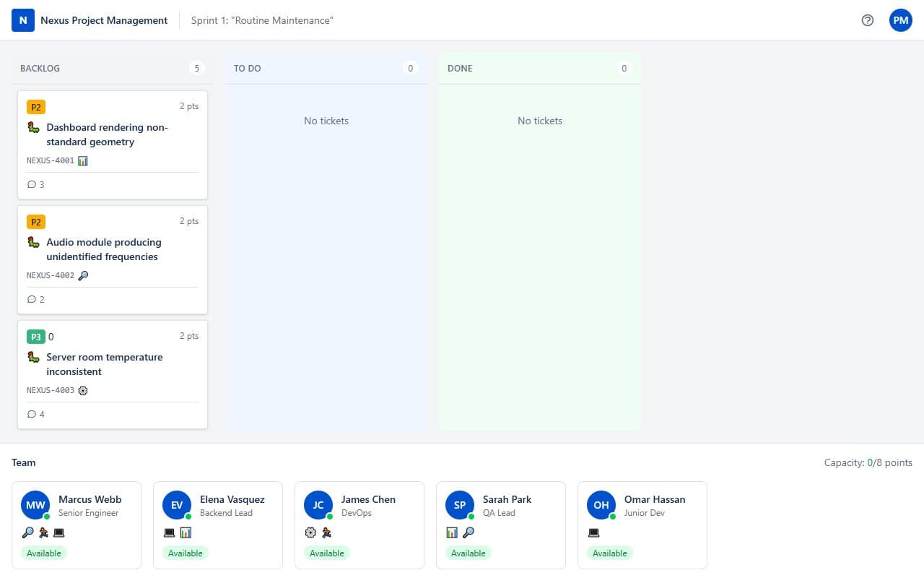Image resolution: width=924 pixels, height=578 pixels.
Task: Click the P2 badge on Audio module ticket
Action: tap(36, 222)
